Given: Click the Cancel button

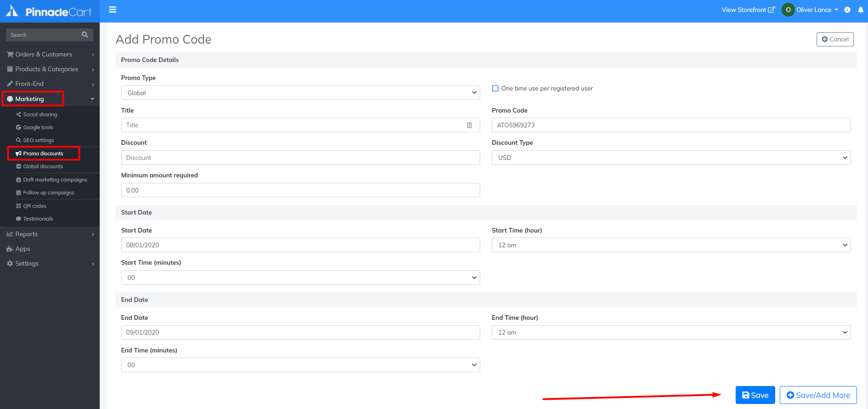Looking at the screenshot, I should tap(835, 39).
